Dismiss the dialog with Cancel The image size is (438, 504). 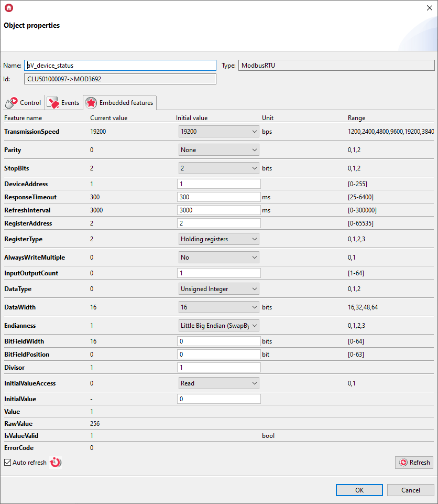(x=410, y=490)
